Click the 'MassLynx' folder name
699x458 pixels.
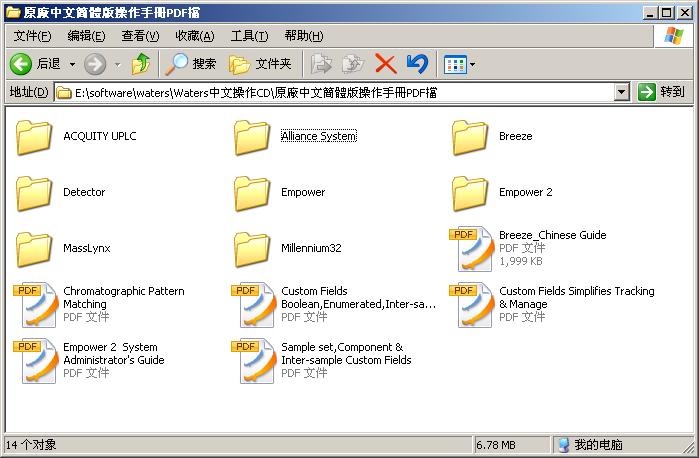(86, 248)
